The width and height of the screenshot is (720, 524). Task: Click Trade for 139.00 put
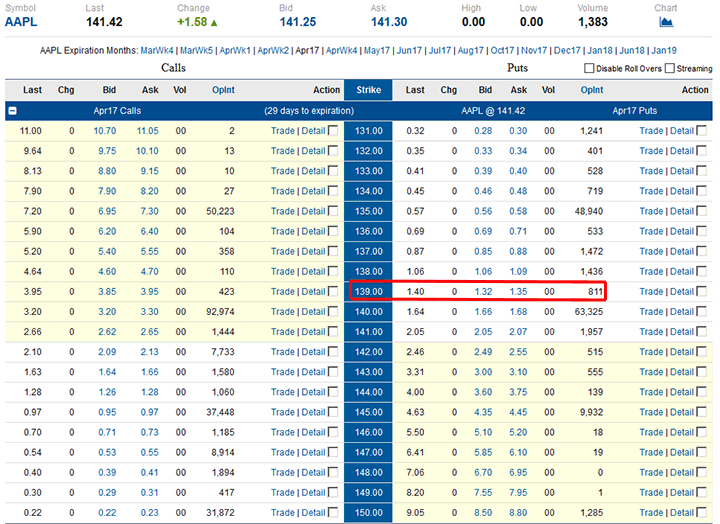coord(651,291)
